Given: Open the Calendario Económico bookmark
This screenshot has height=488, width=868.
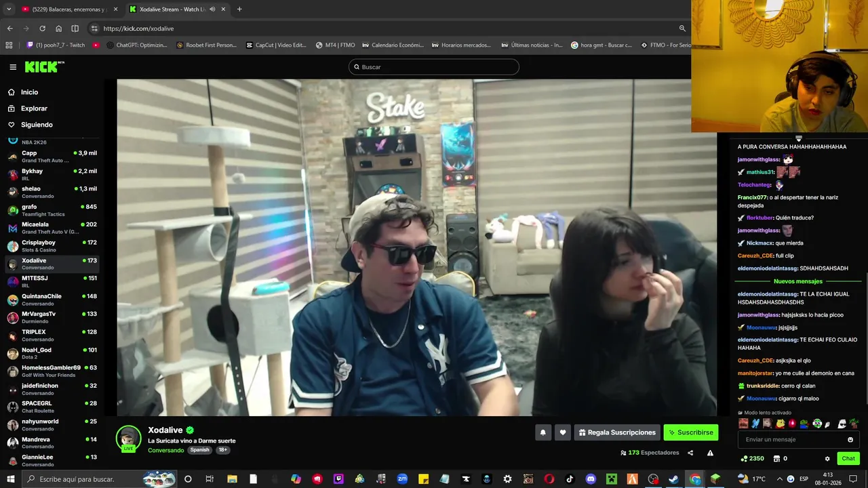Looking at the screenshot, I should point(393,45).
